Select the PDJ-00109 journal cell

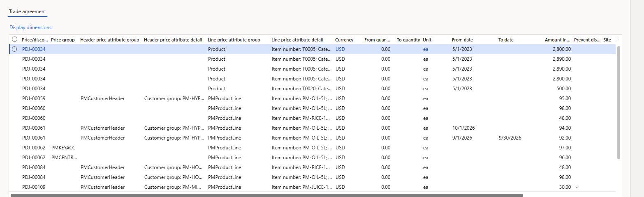click(34, 187)
